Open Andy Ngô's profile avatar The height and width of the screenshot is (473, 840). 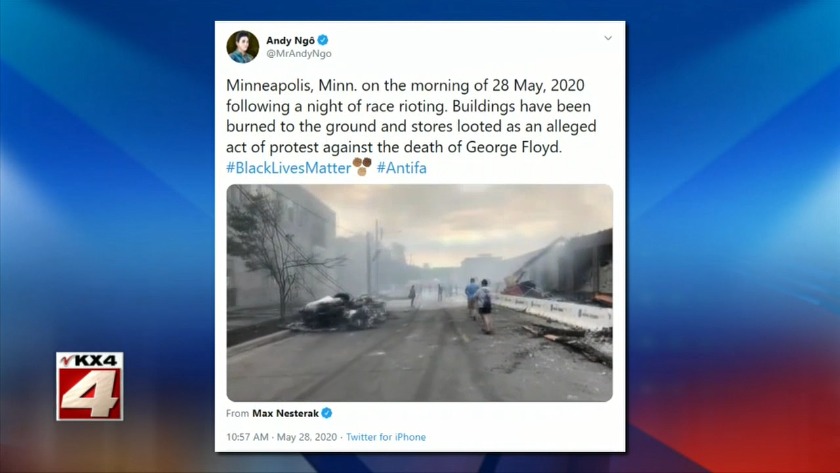pos(242,47)
